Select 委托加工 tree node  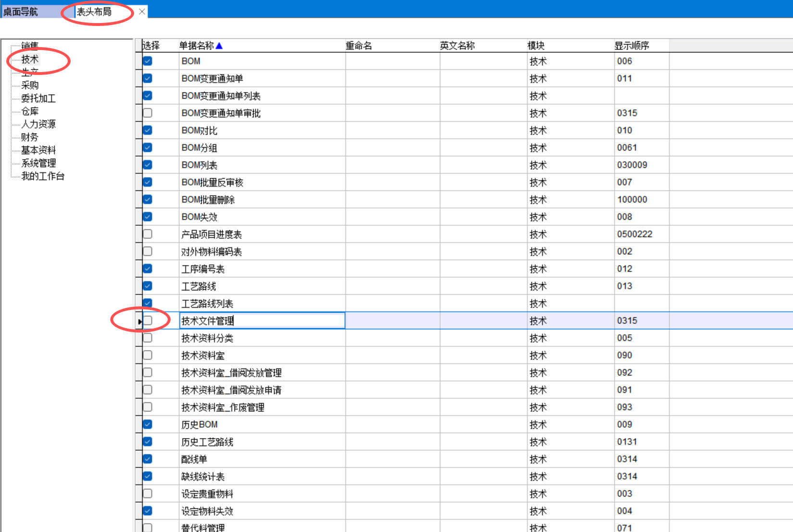[x=38, y=98]
